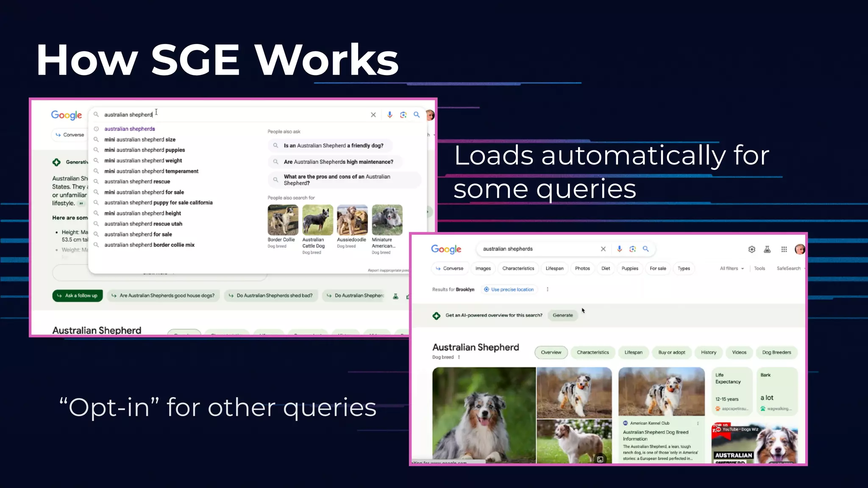Click the Google Lens camera icon in right screenshot
The image size is (868, 488).
pyautogui.click(x=632, y=249)
